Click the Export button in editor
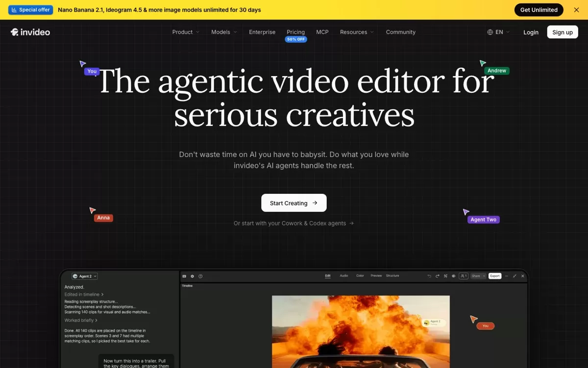 tap(495, 276)
